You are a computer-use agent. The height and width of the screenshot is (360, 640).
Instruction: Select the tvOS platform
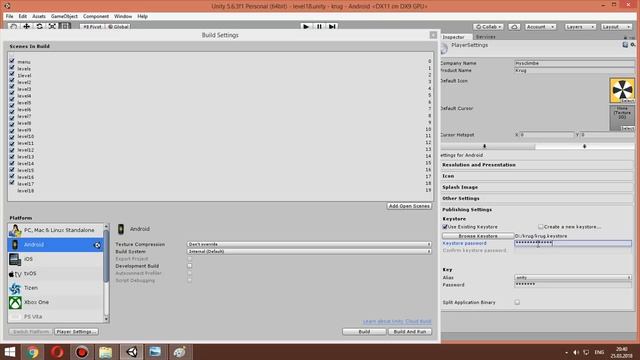click(x=56, y=273)
